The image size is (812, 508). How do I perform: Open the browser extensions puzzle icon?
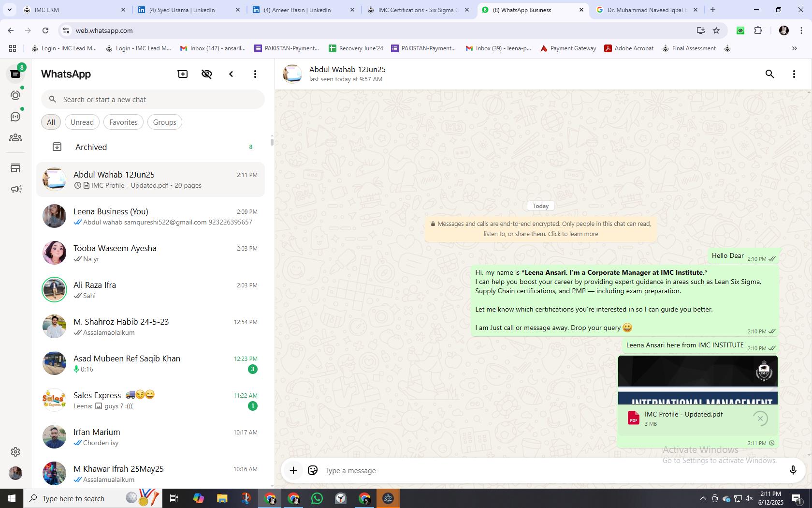click(758, 30)
